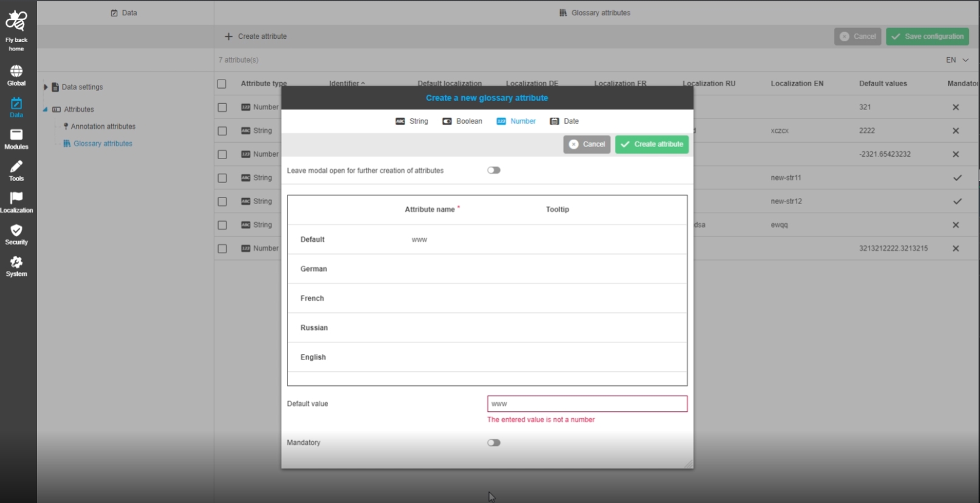
Task: Select the Number attribute type tab
Action: pos(516,121)
